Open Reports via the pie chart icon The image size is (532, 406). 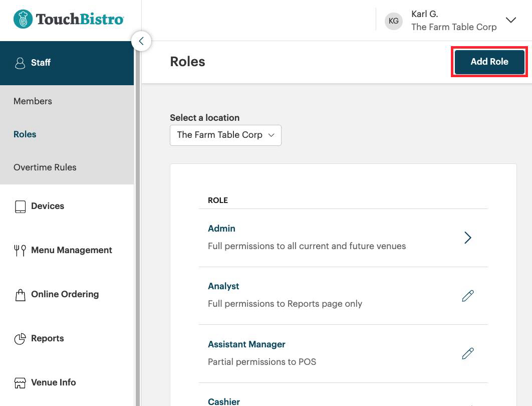click(20, 338)
